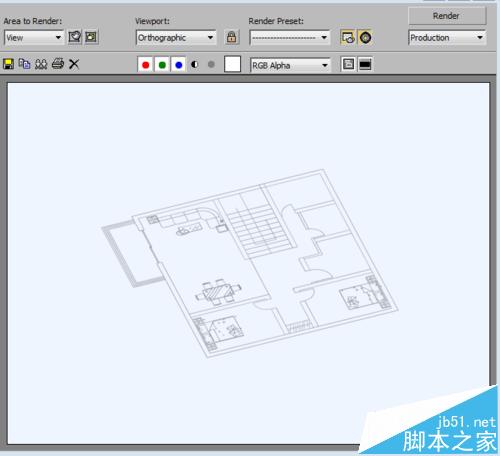Open the Production render mode dropdown
The height and width of the screenshot is (456, 500).
click(447, 38)
